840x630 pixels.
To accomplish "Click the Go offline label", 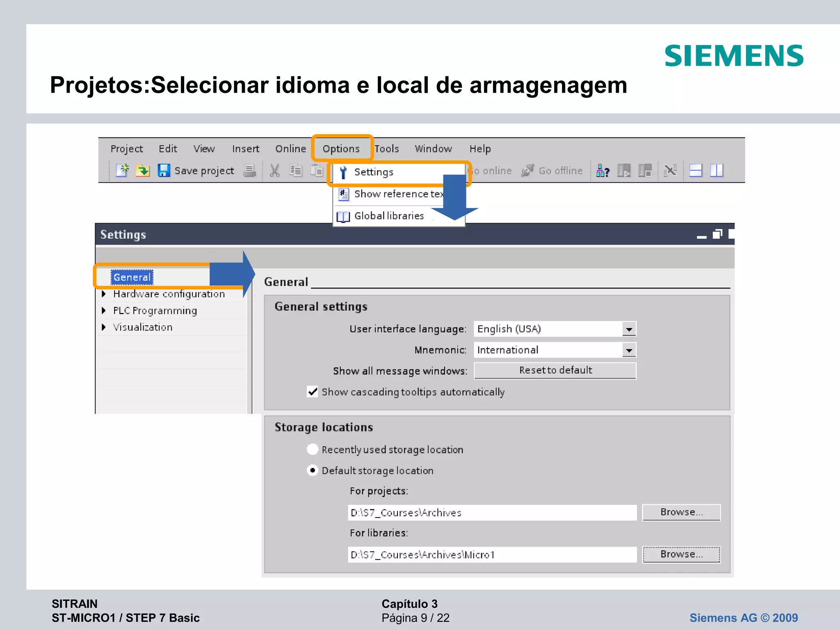I will 561,171.
